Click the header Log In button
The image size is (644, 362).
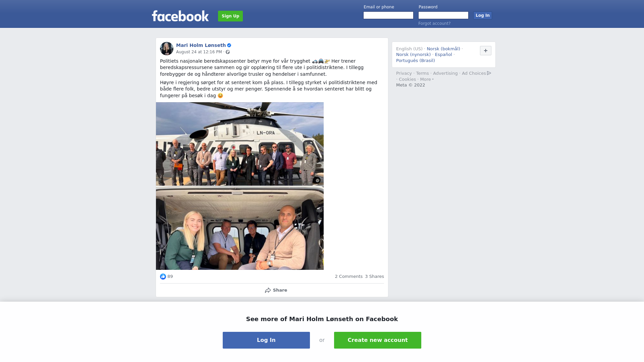click(x=483, y=15)
